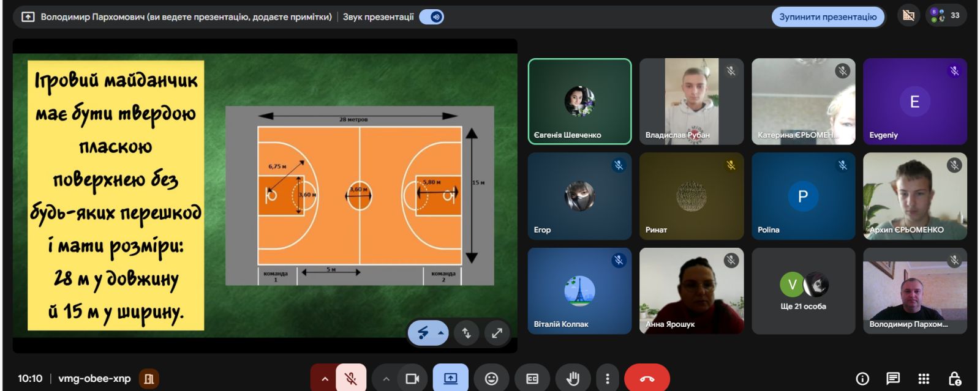This screenshot has width=980, height=391.
Task: Leave the call with red hang-up button
Action: (x=647, y=379)
